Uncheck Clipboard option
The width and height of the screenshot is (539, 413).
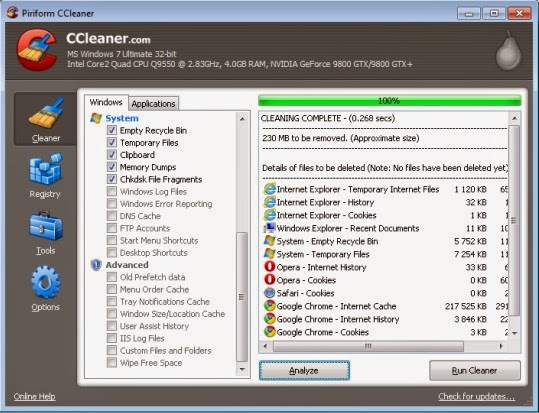[112, 154]
